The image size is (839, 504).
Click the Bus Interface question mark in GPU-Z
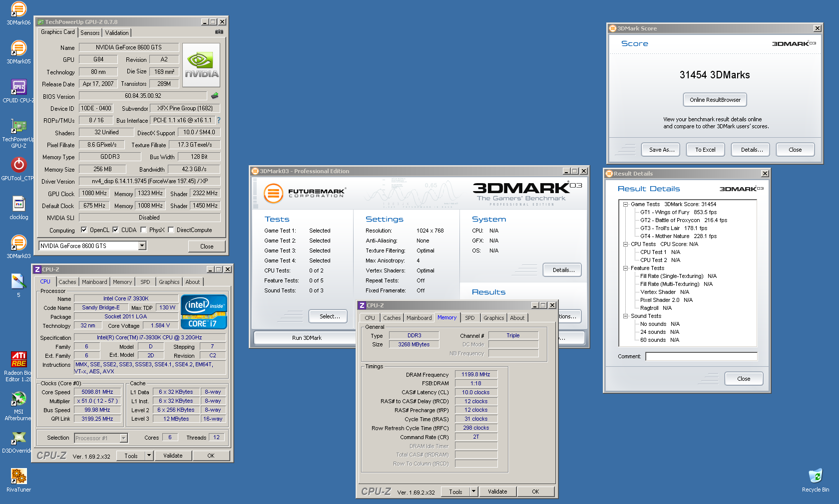[218, 120]
